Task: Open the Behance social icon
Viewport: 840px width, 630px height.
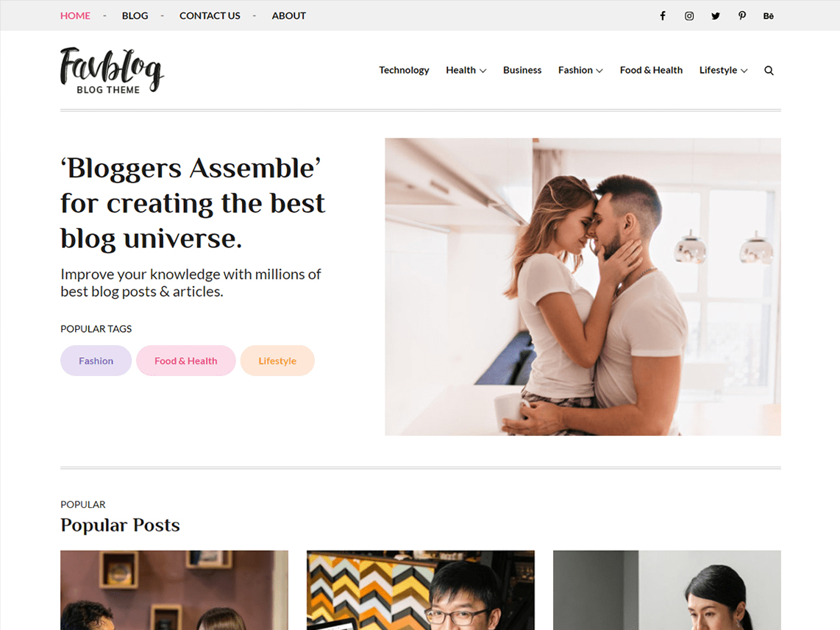Action: point(768,16)
